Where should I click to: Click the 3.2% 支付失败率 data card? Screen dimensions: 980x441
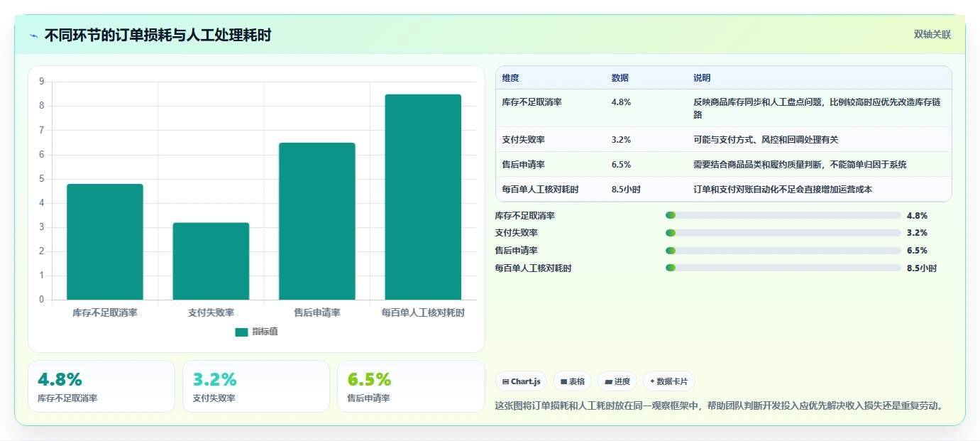(x=256, y=386)
